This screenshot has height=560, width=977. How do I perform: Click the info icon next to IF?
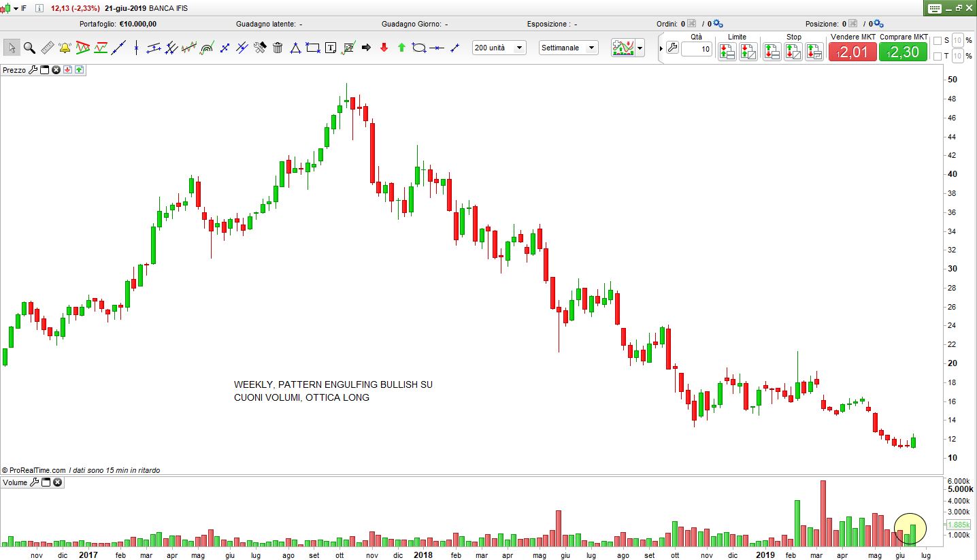click(x=38, y=8)
